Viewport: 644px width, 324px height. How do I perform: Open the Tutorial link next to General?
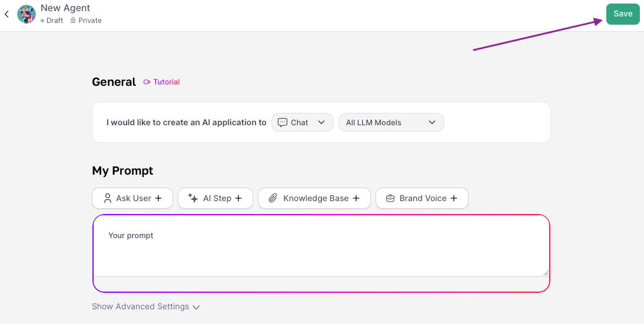[162, 82]
